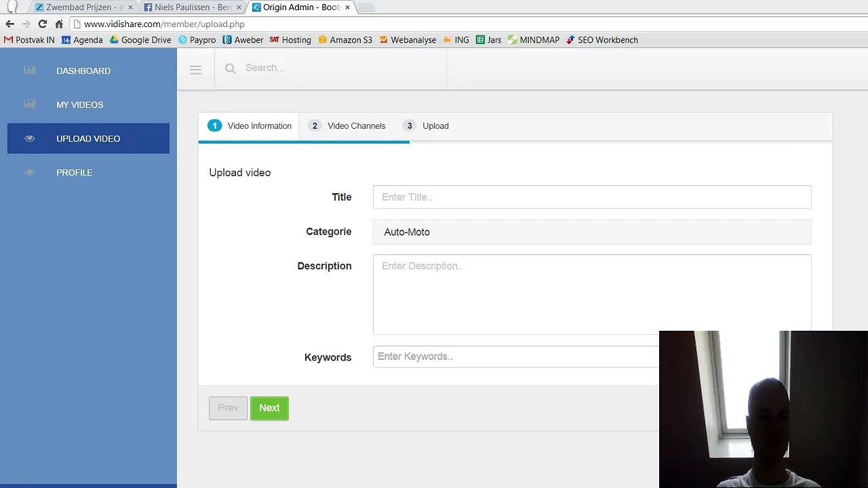Viewport: 868px width, 488px height.
Task: Click the My Videos chart icon
Action: point(30,104)
